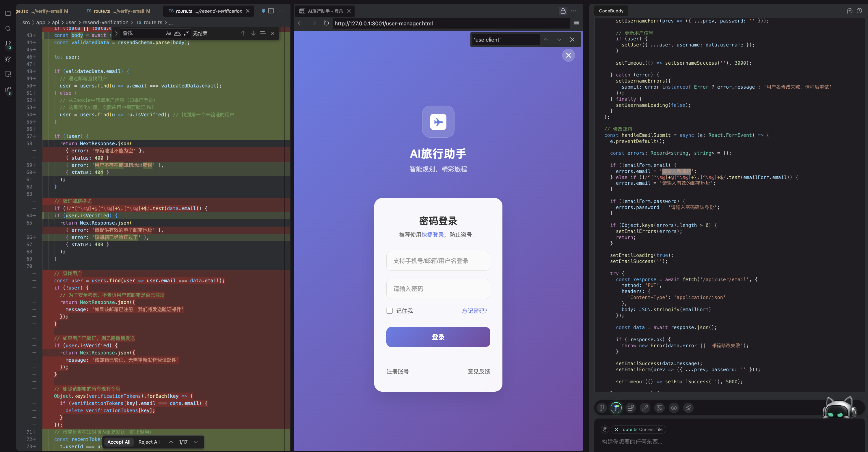Start a new chat in CodeBuddy panel
This screenshot has height=452, width=868.
pyautogui.click(x=850, y=11)
